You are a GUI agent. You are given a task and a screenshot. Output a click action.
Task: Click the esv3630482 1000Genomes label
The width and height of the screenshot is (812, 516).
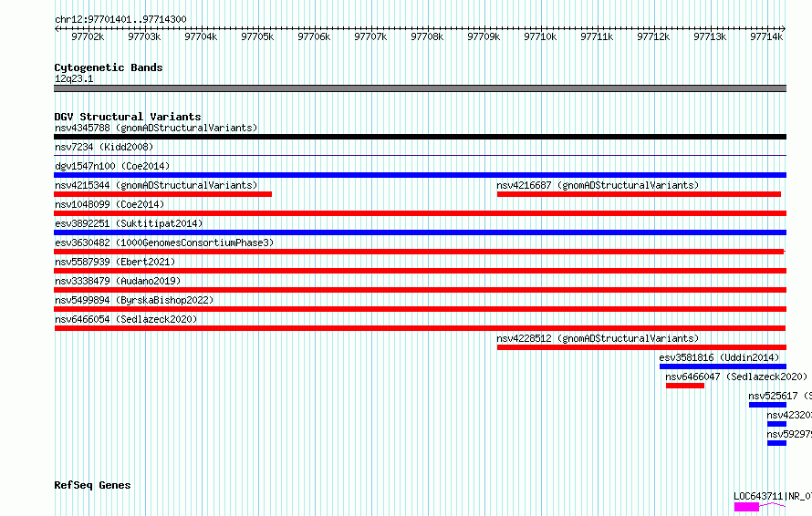coord(164,243)
